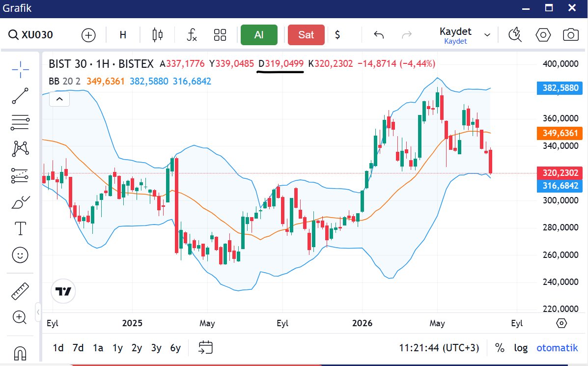Change the chart candlestick style

point(158,35)
